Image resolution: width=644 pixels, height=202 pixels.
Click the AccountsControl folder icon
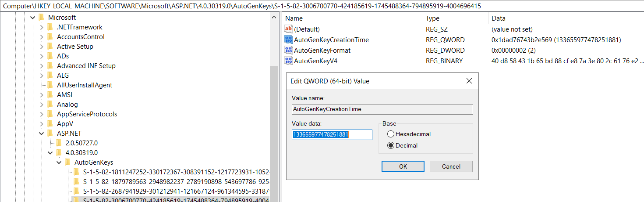(50, 37)
